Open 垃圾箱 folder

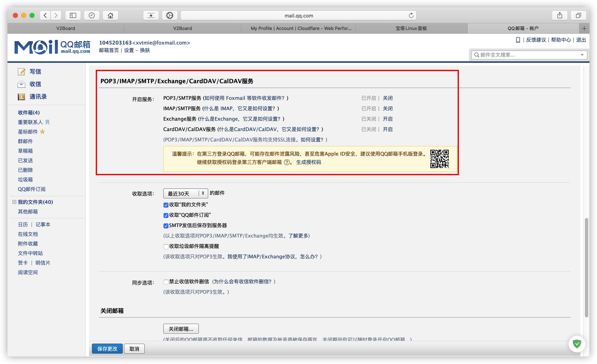pos(25,180)
